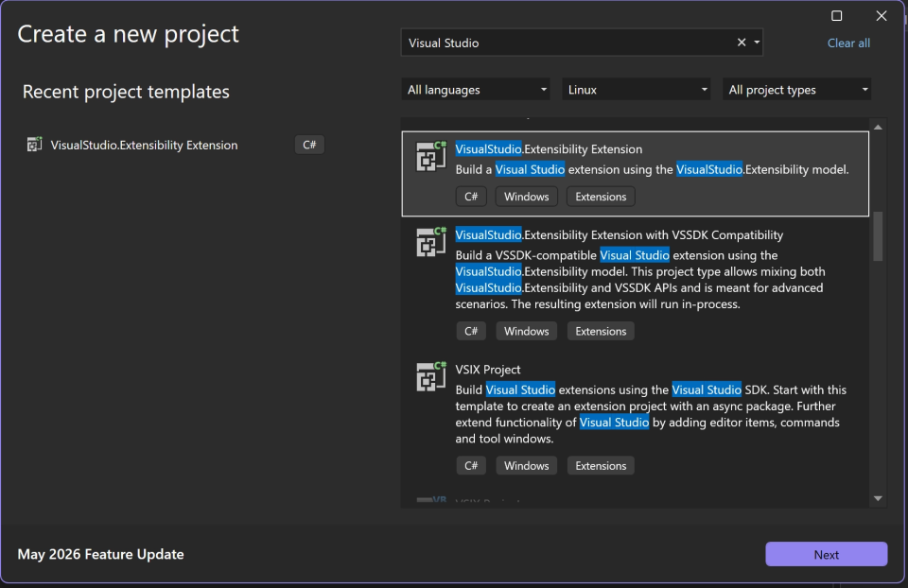Click the VisualStudio.Extensibility Extension template icon in results
Viewport: 908px width, 588px height.
point(431,156)
